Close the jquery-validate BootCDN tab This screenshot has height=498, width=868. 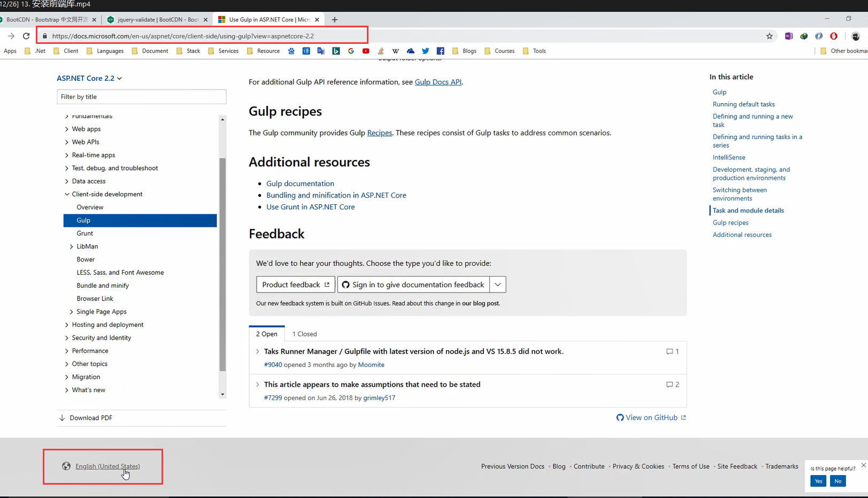(205, 20)
